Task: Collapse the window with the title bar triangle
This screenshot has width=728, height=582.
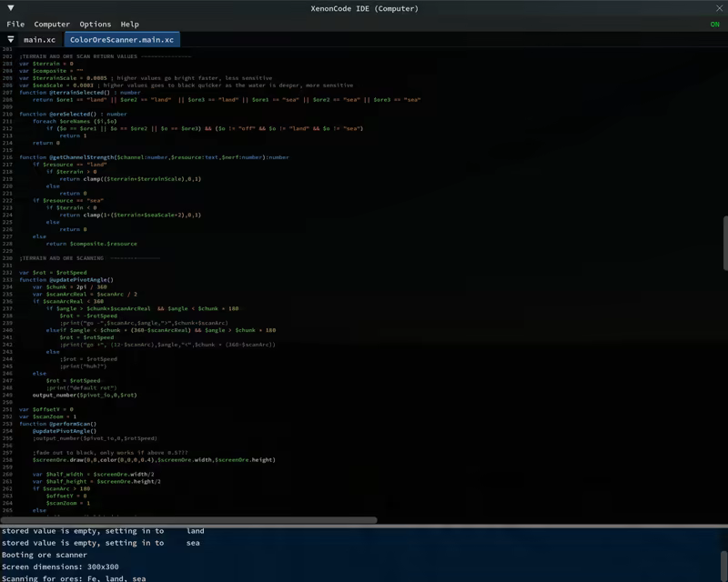Action: coord(10,8)
